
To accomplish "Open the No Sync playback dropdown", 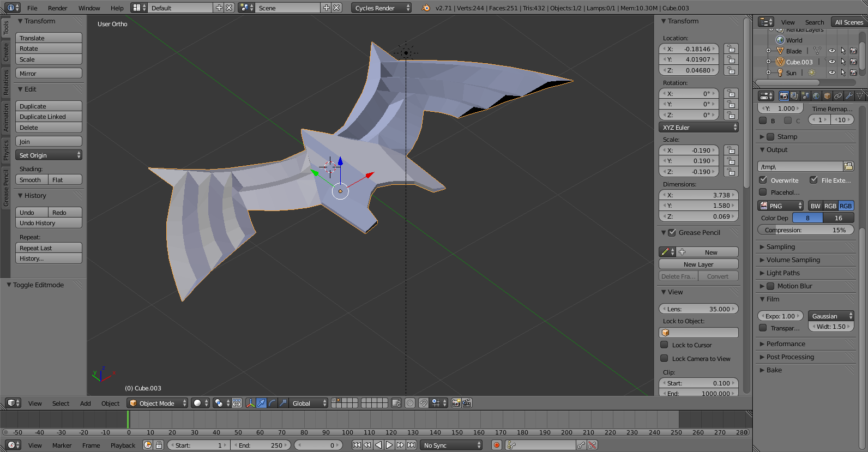I will click(x=451, y=445).
